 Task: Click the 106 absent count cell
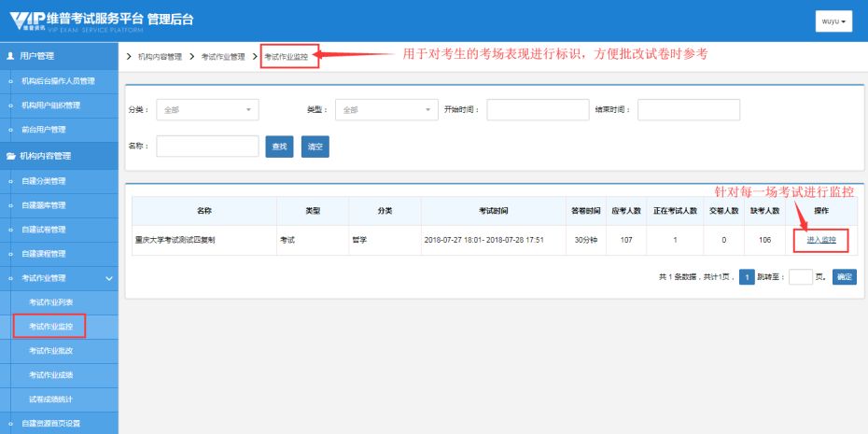[x=765, y=240]
